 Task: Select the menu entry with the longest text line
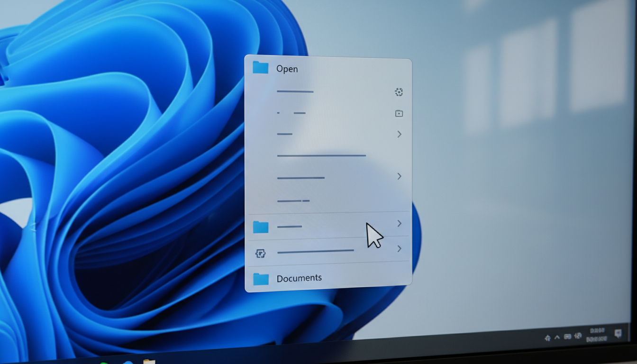(321, 155)
